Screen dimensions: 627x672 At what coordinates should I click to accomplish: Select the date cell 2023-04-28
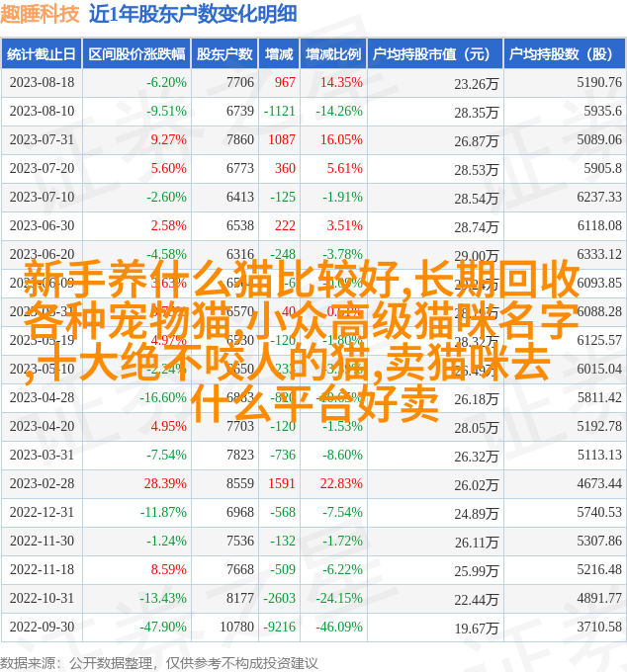(42, 397)
